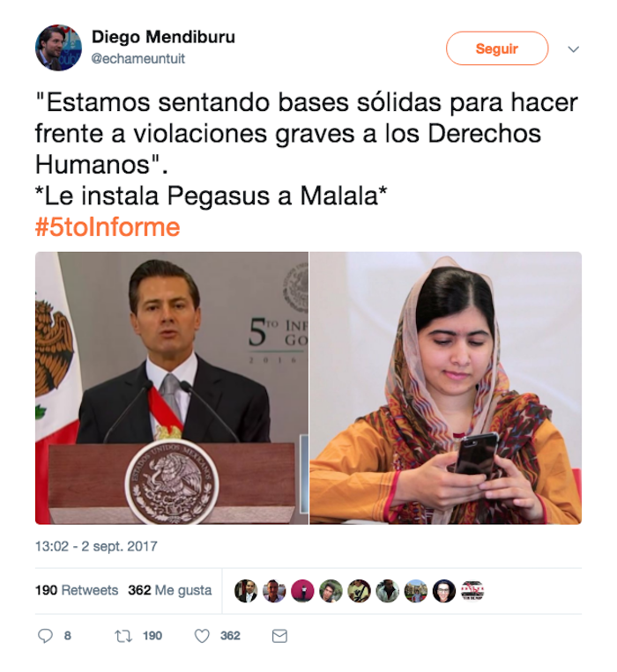Screen dimensions: 617x672
Task: View the 190 Retweets list
Action: [77, 590]
